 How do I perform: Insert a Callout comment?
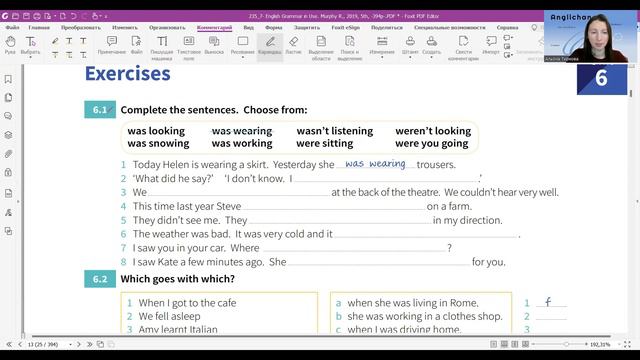coord(214,44)
